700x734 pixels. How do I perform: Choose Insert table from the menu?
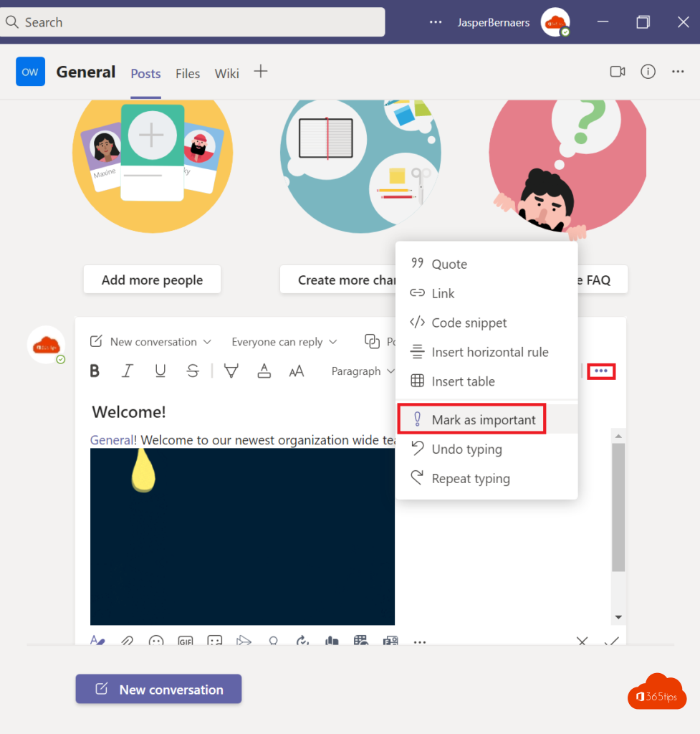[486, 381]
